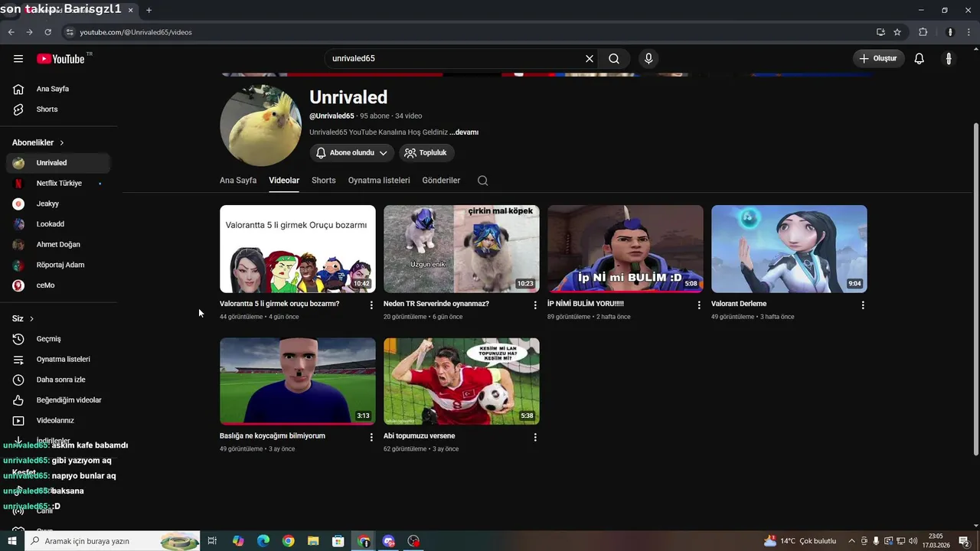The image size is (980, 551).
Task: Open Beğendiğim videolar in sidebar
Action: [58, 400]
